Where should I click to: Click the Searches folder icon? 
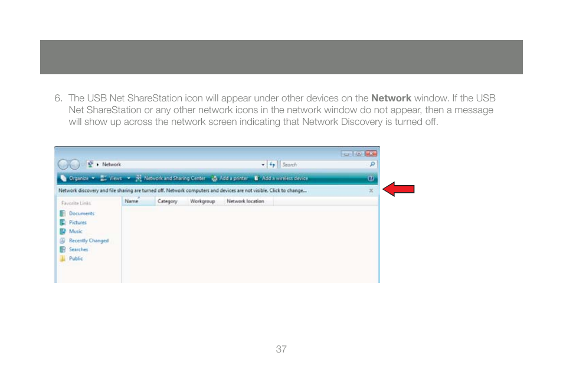[63, 249]
